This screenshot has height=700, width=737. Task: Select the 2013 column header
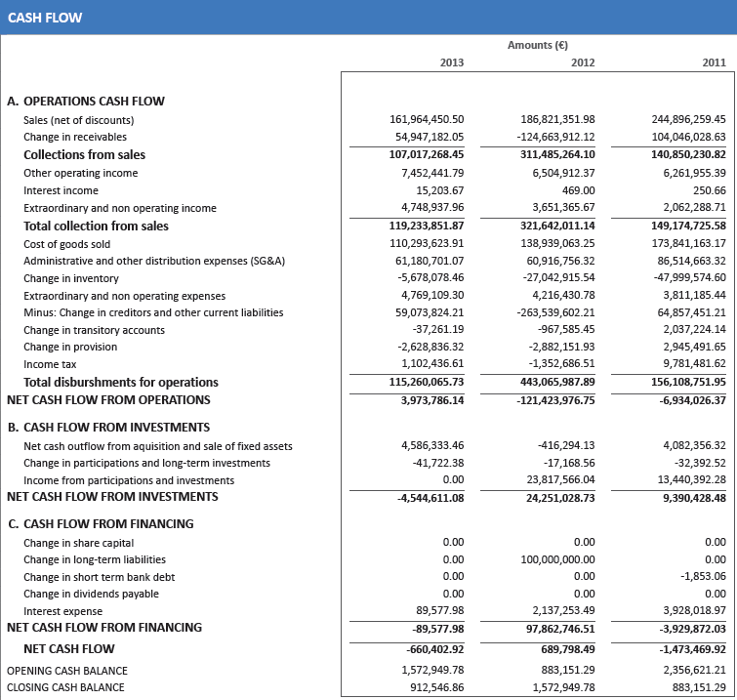(x=452, y=62)
